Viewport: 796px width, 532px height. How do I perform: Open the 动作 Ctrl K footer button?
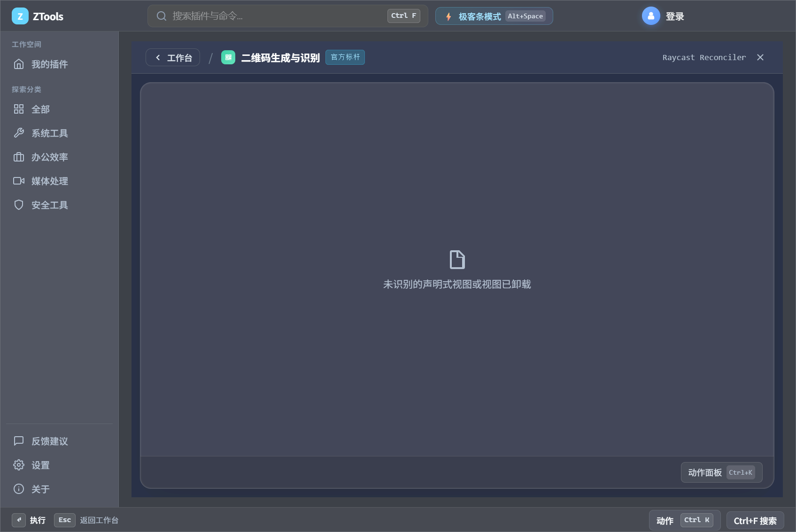point(685,520)
